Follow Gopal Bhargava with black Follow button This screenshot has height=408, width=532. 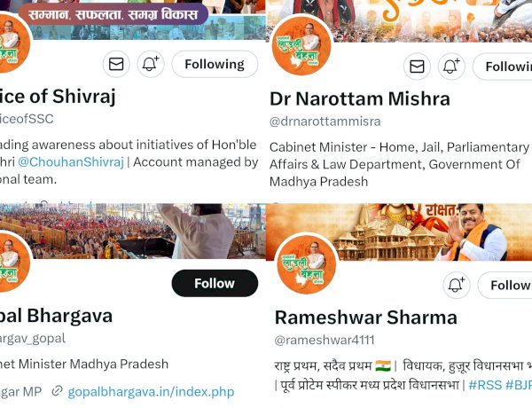tap(215, 283)
